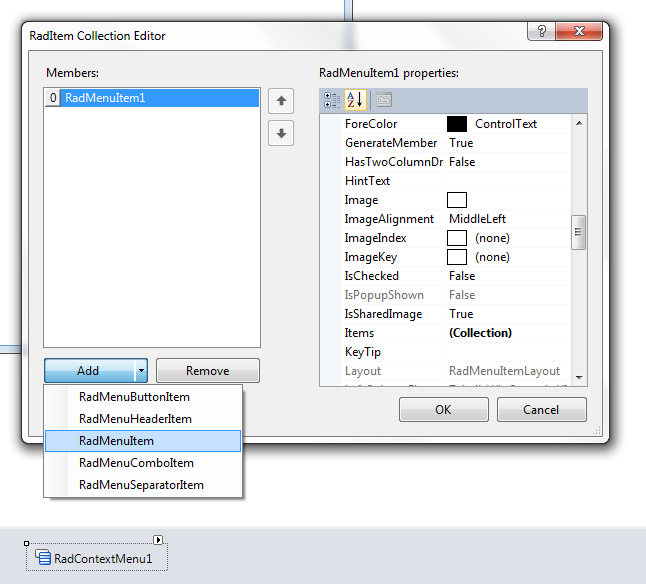
Task: Select the HasTwoColumnDr property row
Action: pos(456,162)
